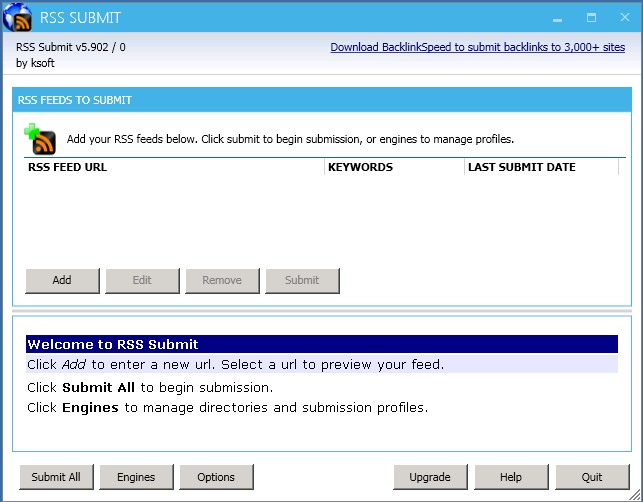Minimize the RSS Submit window
Screen dimensions: 643x502
click(x=557, y=18)
